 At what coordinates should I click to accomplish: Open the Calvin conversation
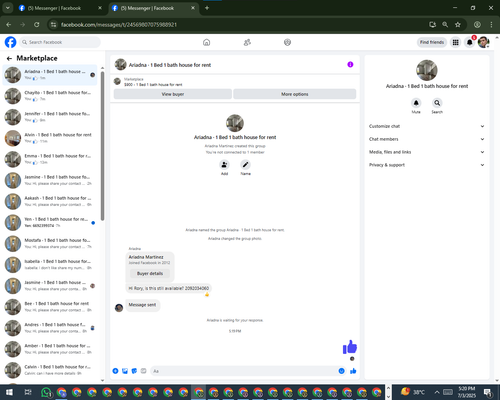50,370
